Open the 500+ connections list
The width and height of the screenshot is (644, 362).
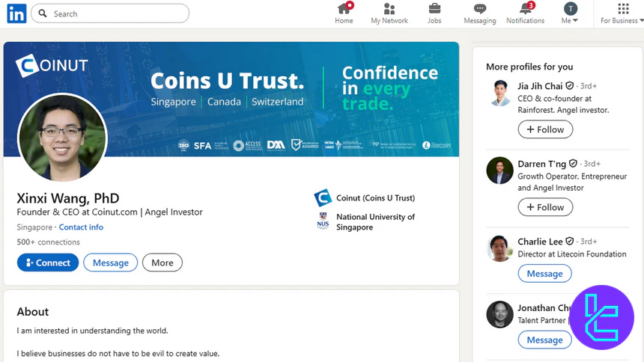pyautogui.click(x=48, y=242)
